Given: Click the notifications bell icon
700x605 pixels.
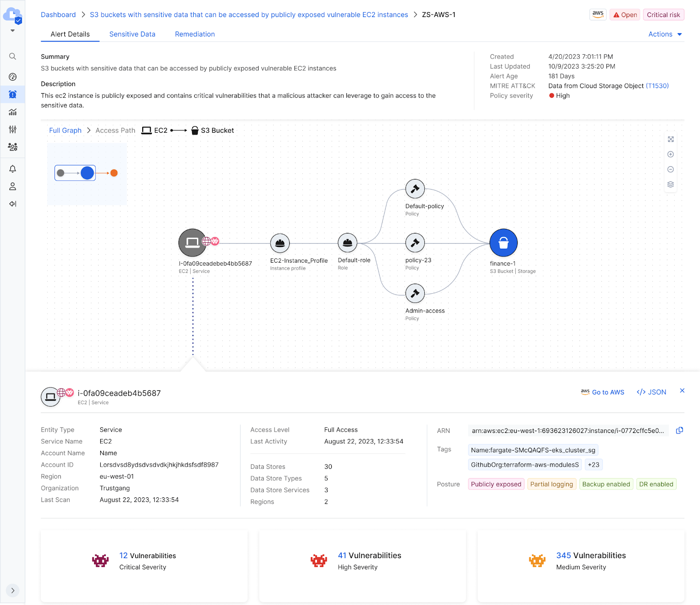Looking at the screenshot, I should [x=13, y=169].
